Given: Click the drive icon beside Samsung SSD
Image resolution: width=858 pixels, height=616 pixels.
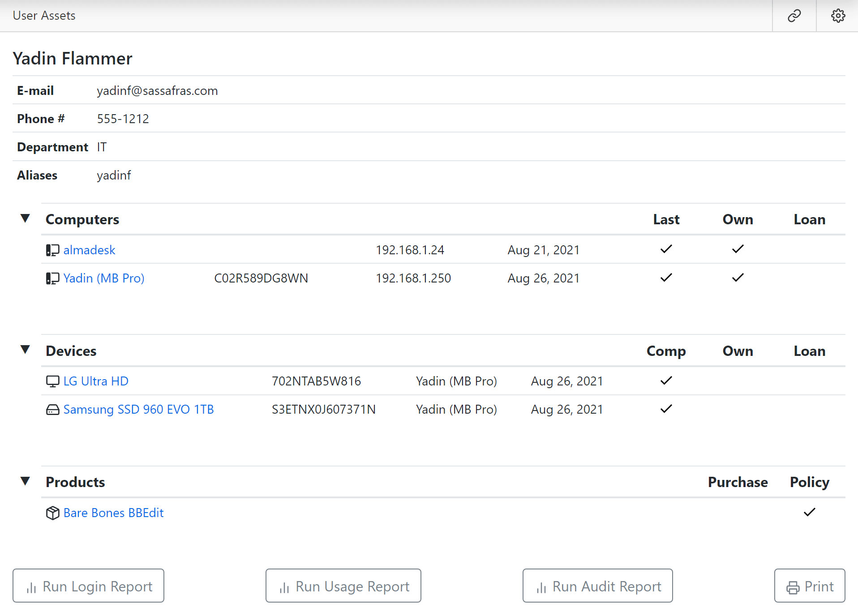Looking at the screenshot, I should click(53, 409).
